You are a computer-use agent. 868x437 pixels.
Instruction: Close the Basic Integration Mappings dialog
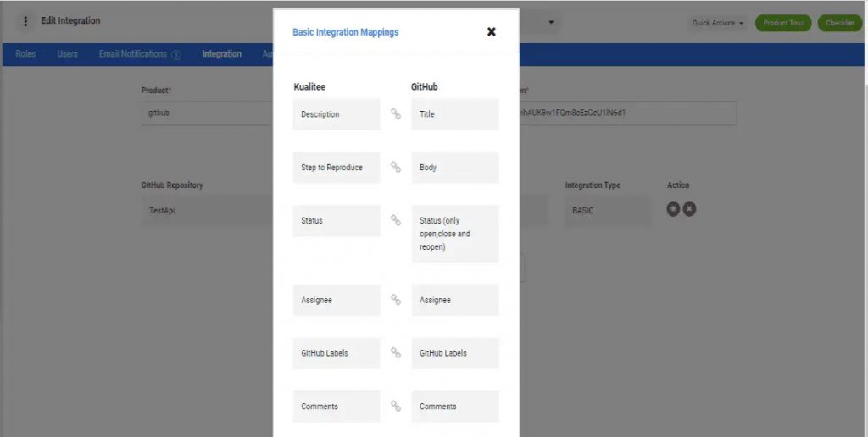[491, 31]
